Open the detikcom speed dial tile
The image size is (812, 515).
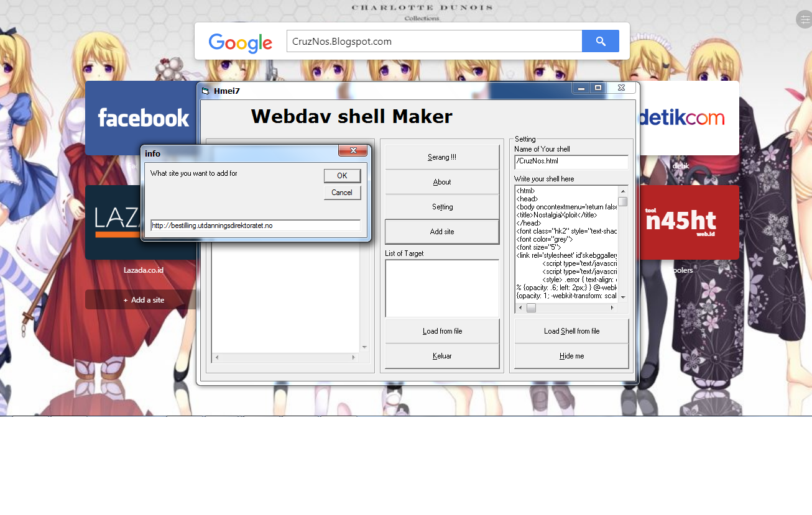688,118
